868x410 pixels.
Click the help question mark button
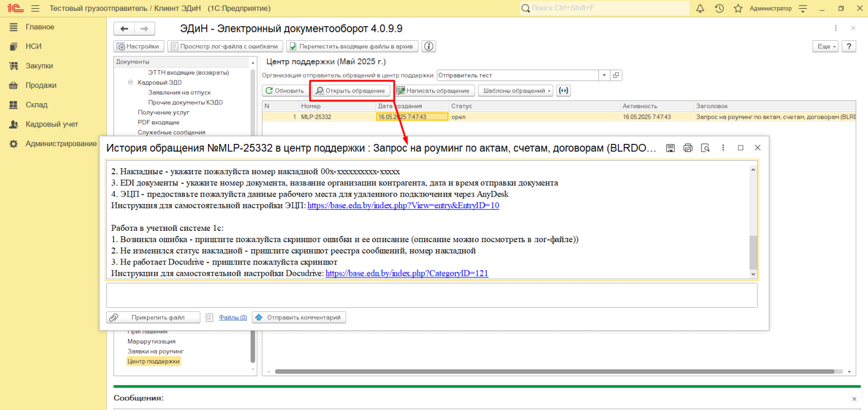[x=849, y=46]
